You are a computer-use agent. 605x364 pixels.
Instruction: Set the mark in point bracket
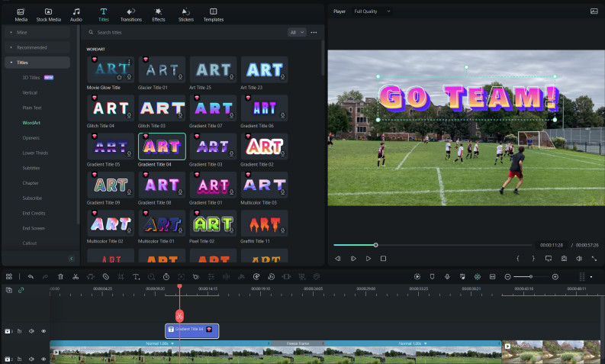pos(518,259)
